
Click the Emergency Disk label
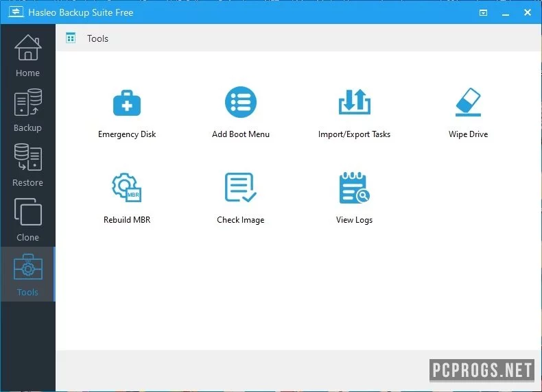[x=127, y=134]
